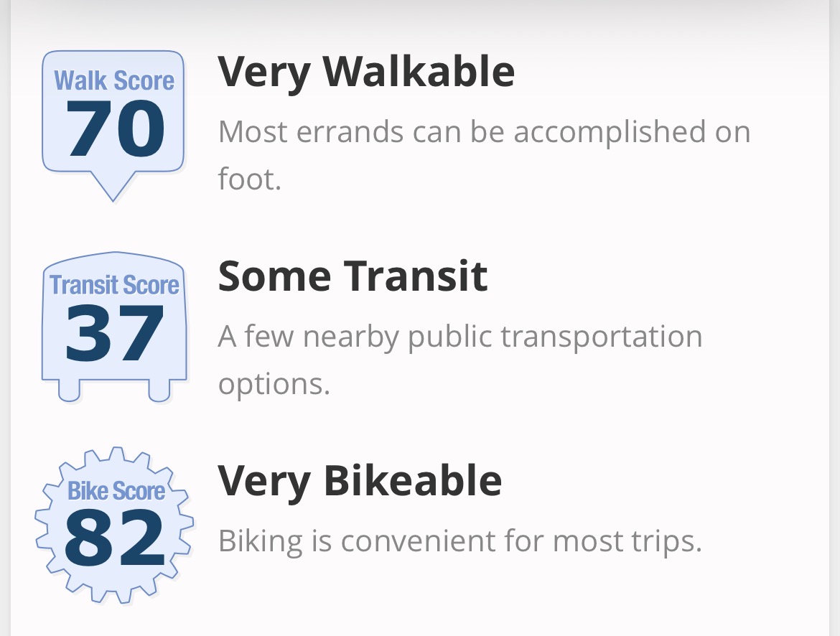Tap the number 37 in Transit Score
This screenshot has width=840, height=636.
click(115, 335)
